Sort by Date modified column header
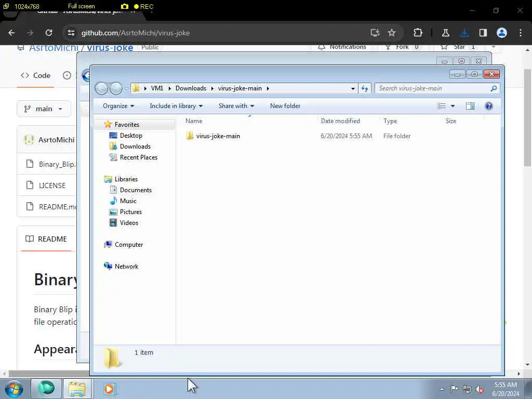This screenshot has width=532, height=399. [340, 121]
